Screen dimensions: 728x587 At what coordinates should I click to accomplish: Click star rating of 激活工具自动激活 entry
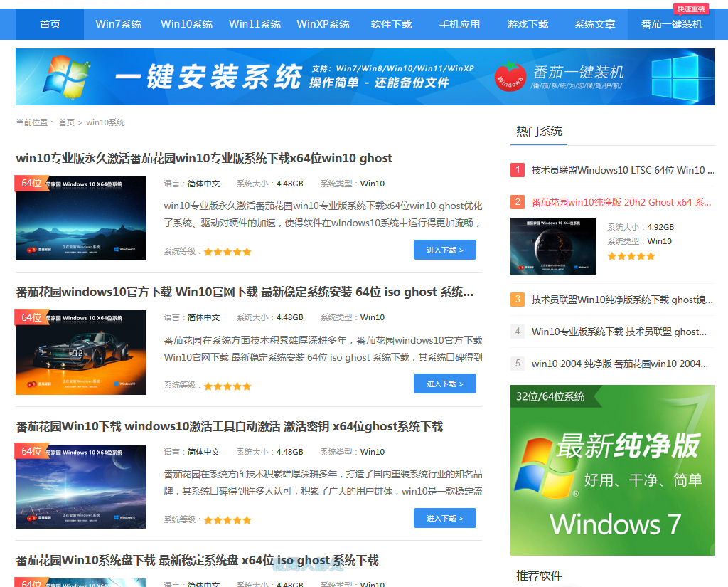pyautogui.click(x=227, y=520)
